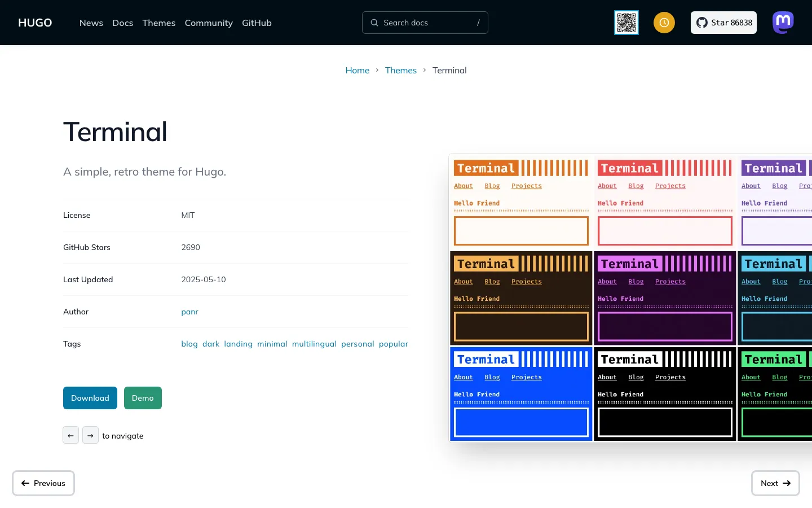Open the QR code icon in header
The width and height of the screenshot is (812, 508).
coord(626,23)
